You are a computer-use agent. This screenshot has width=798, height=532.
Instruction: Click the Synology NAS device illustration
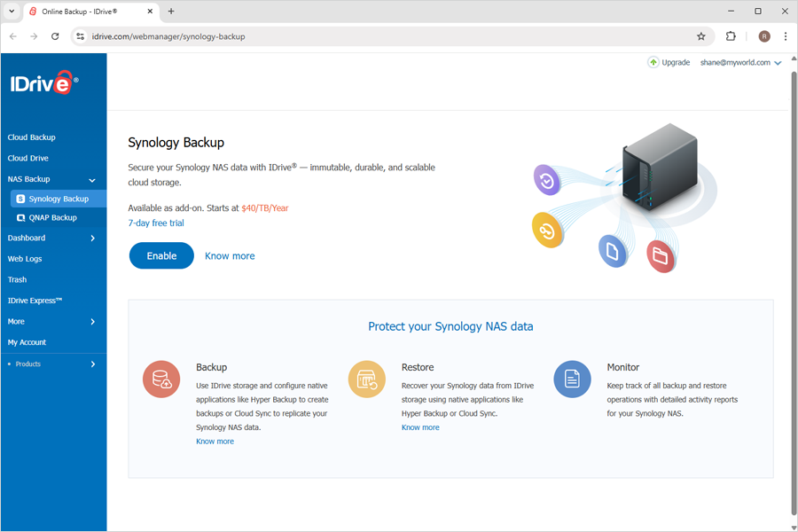click(x=660, y=167)
